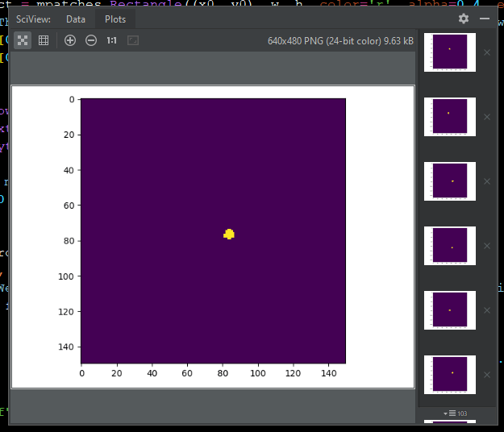Viewport: 504px width, 432px height.
Task: Toggle chessboard transparency background icon
Action: click(x=23, y=40)
